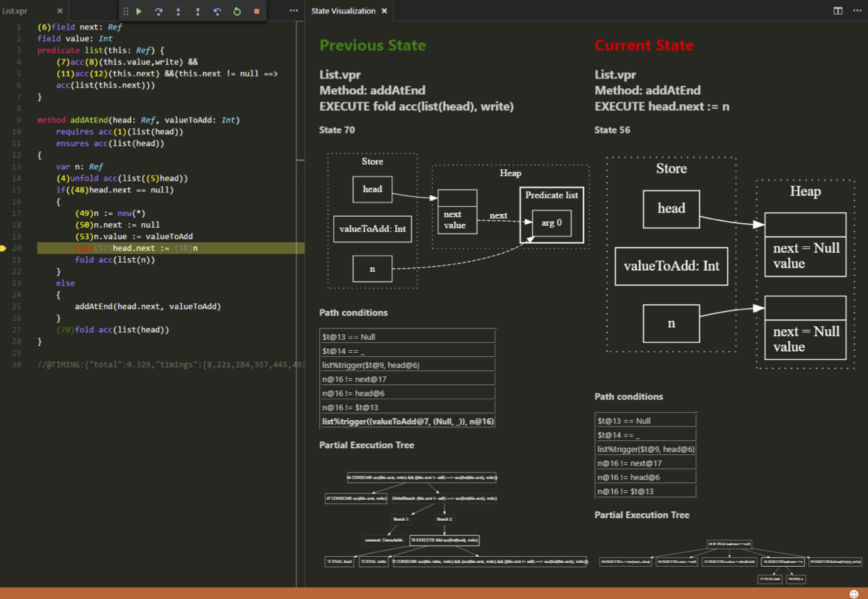868x599 pixels.
Task: Grab the debug toolbar drag handle
Action: (x=126, y=11)
